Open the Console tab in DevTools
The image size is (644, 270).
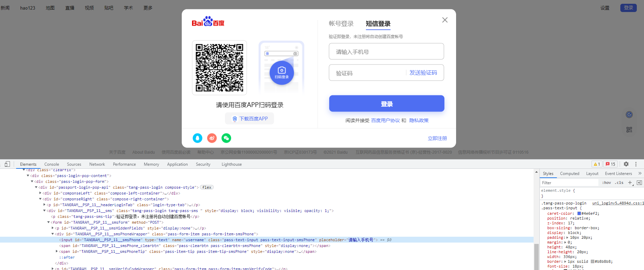pos(52,164)
